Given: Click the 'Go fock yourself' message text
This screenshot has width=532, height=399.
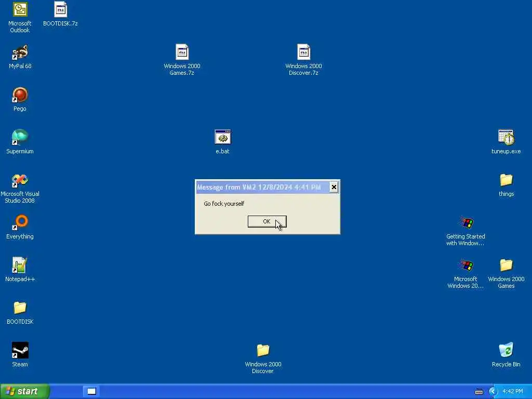Looking at the screenshot, I should 224,204.
